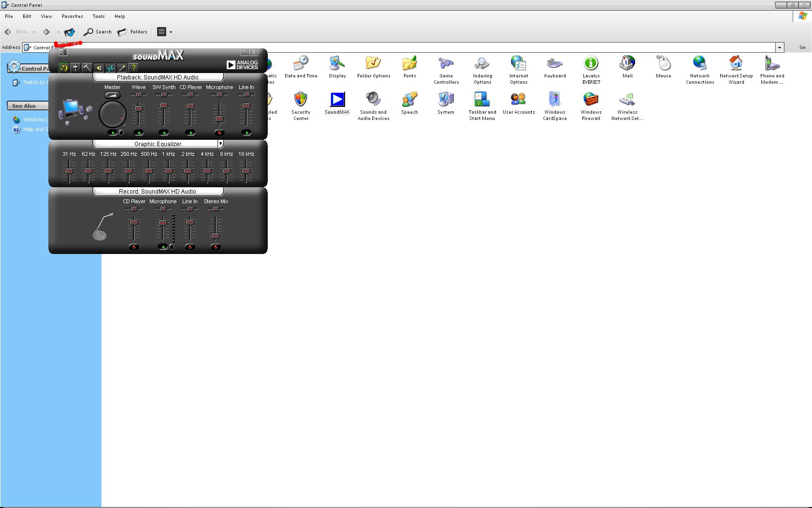Open User Accounts icon

click(519, 103)
